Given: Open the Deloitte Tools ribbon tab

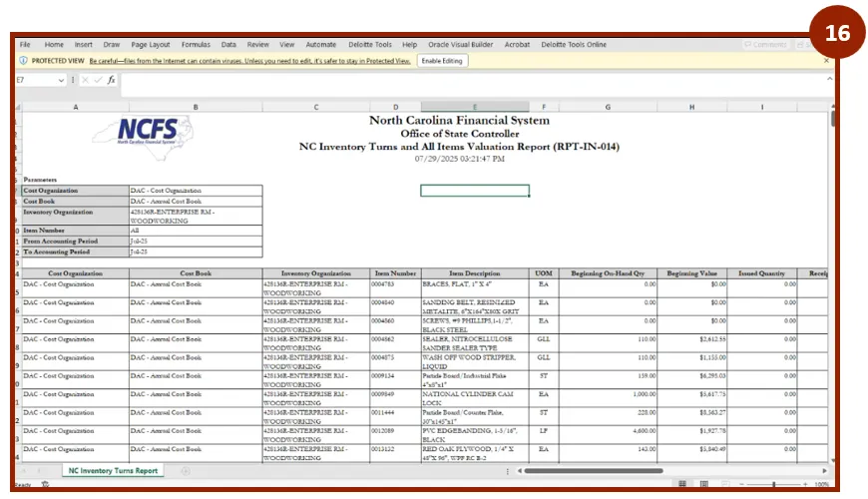Looking at the screenshot, I should (x=370, y=45).
